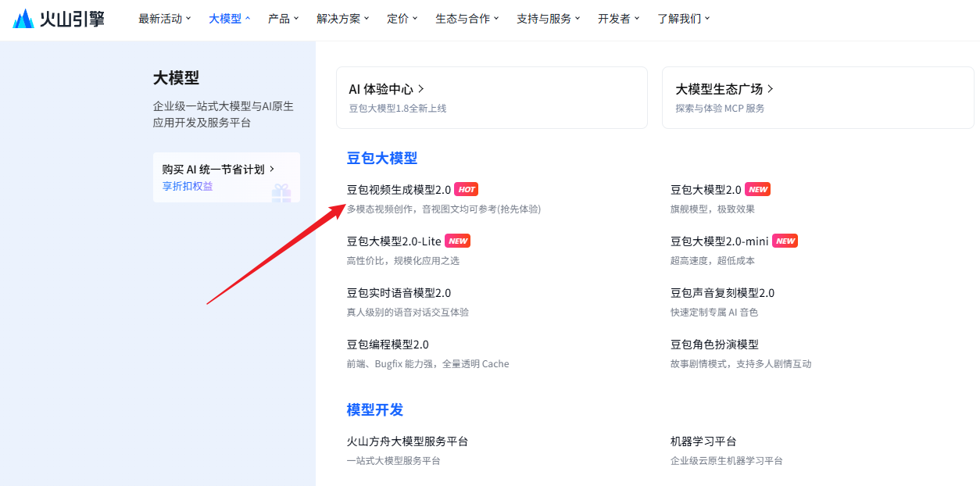Open the 了解我们 dropdown
980x486 pixels.
[x=684, y=19]
